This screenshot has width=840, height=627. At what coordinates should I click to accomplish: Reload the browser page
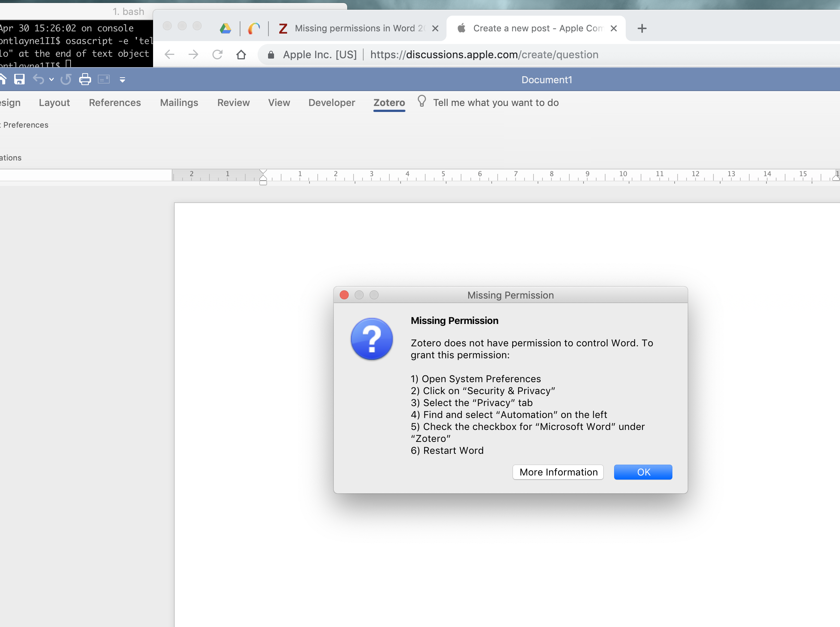[217, 54]
